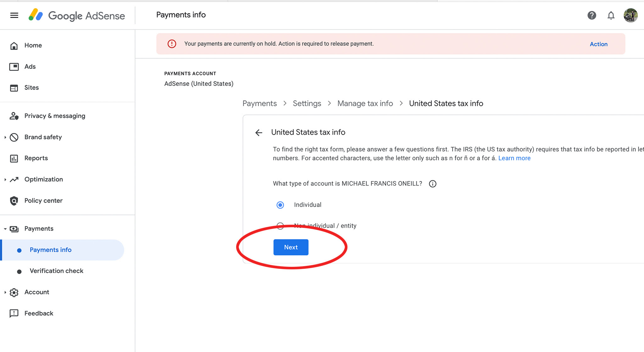
Task: Click the user profile avatar icon
Action: pos(630,15)
